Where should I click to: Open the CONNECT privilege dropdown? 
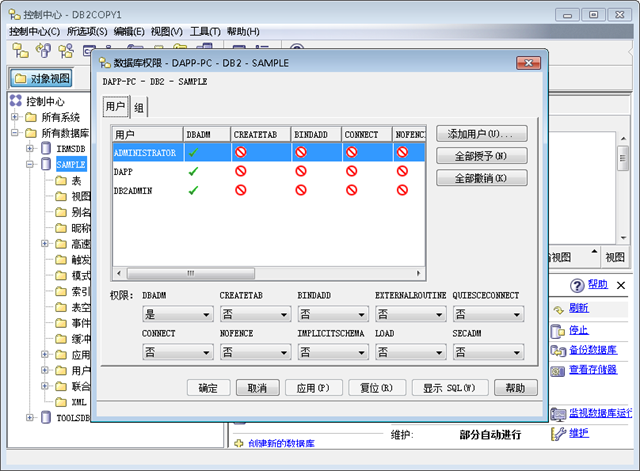(178, 352)
